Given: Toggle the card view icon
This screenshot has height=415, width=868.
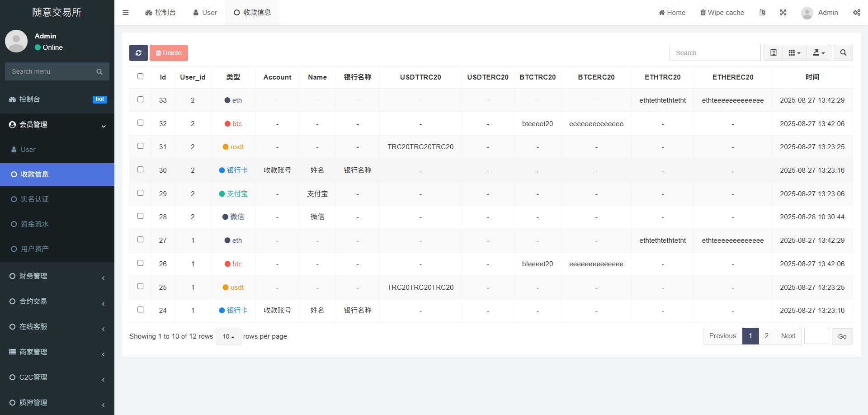Looking at the screenshot, I should tap(774, 53).
